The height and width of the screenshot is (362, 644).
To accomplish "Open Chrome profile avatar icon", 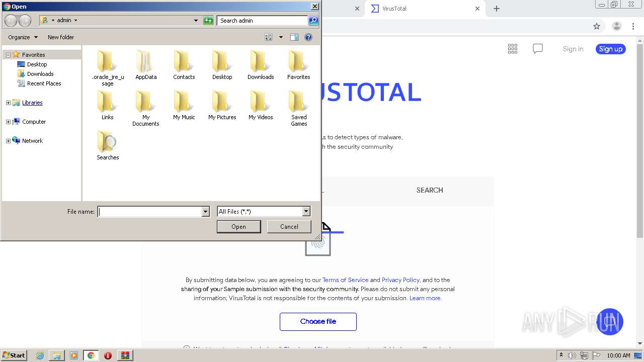I will tap(616, 26).
